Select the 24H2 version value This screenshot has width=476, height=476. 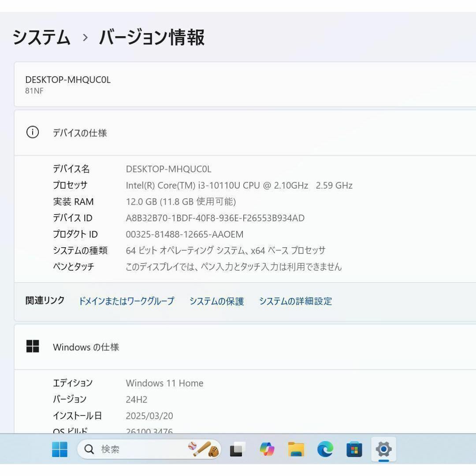click(137, 399)
